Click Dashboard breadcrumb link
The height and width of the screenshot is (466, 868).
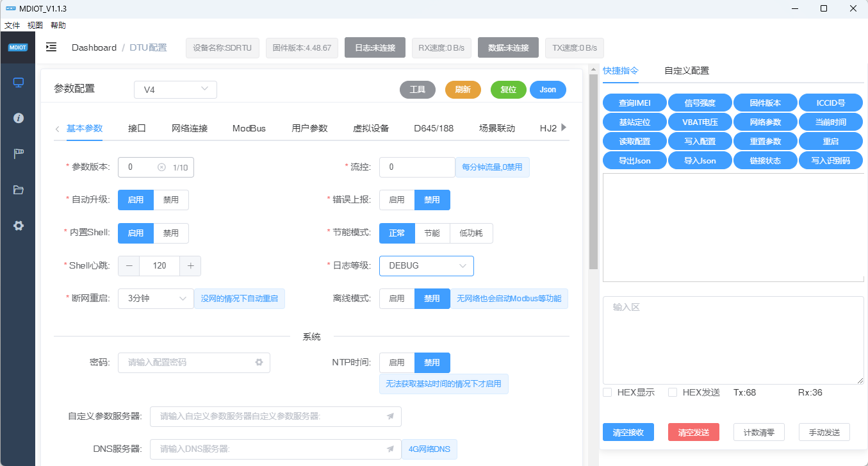[94, 47]
